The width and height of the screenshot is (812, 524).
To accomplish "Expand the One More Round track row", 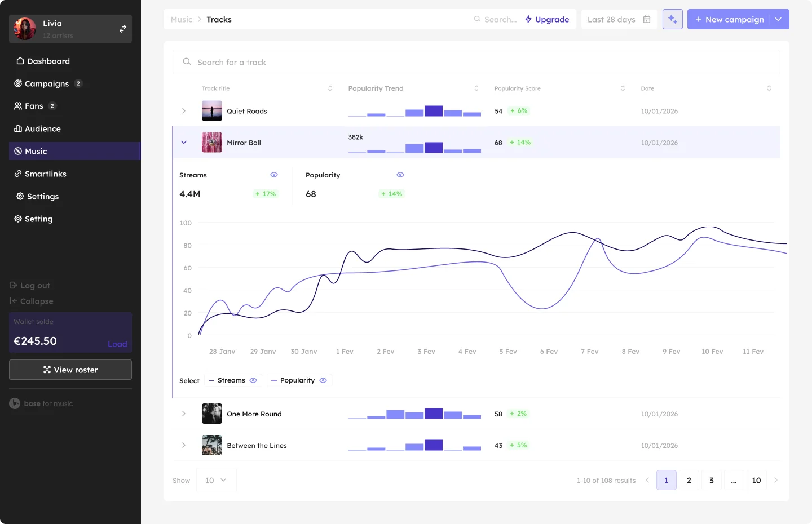I will (184, 414).
